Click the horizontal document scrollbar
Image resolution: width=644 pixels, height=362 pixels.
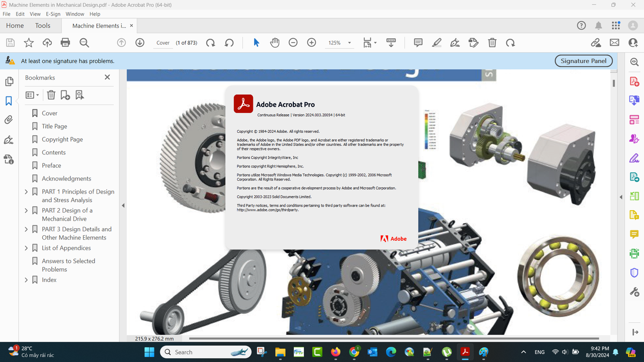click(x=393, y=338)
